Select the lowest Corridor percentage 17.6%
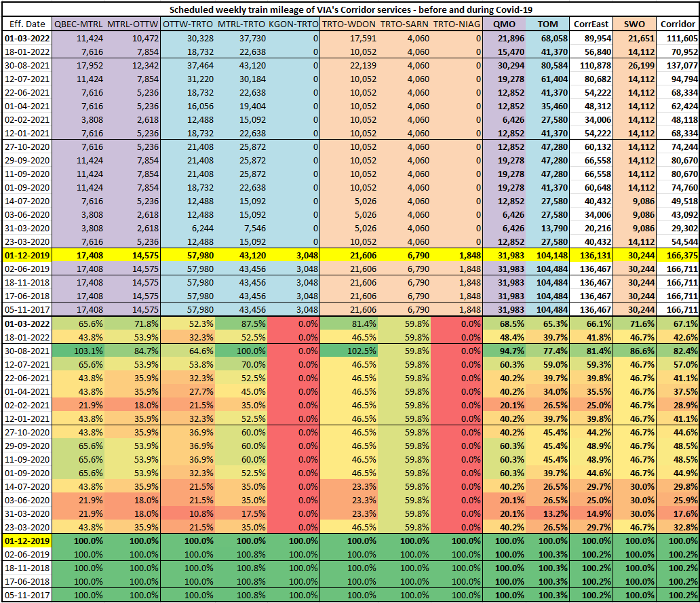The width and height of the screenshot is (700, 603). (x=678, y=513)
